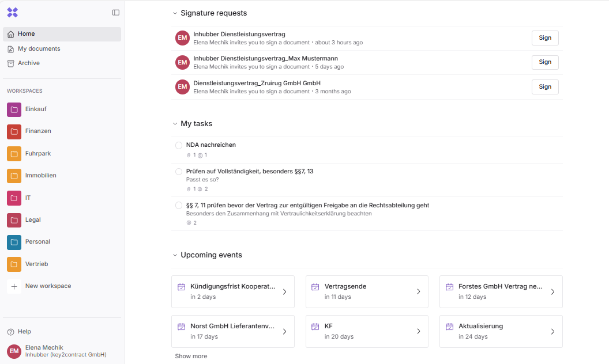Click the Inhubber logo icon
The height and width of the screenshot is (364, 609).
coord(13,12)
